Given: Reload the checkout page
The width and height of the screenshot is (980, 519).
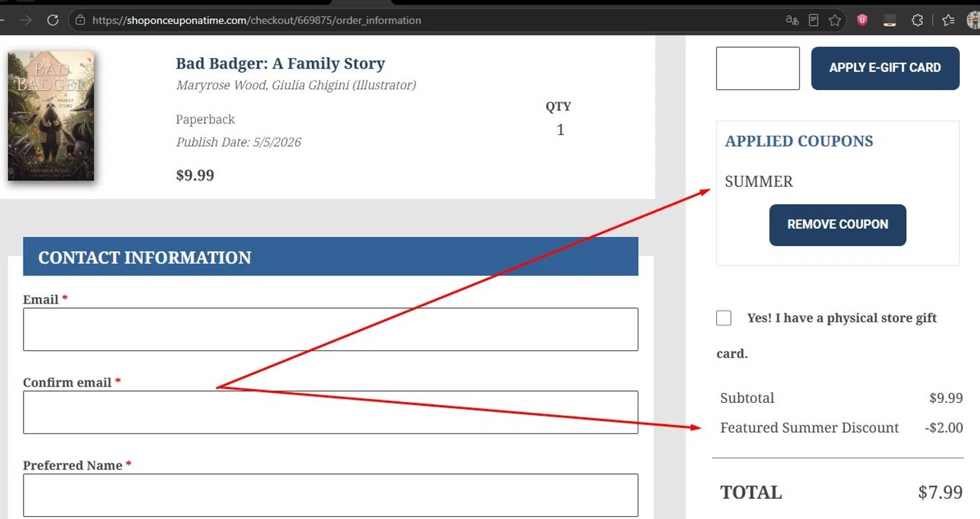Looking at the screenshot, I should 53,20.
